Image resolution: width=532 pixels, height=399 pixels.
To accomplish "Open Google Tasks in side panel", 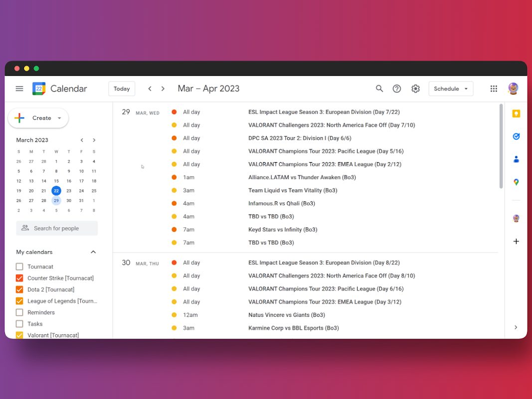I will (516, 136).
